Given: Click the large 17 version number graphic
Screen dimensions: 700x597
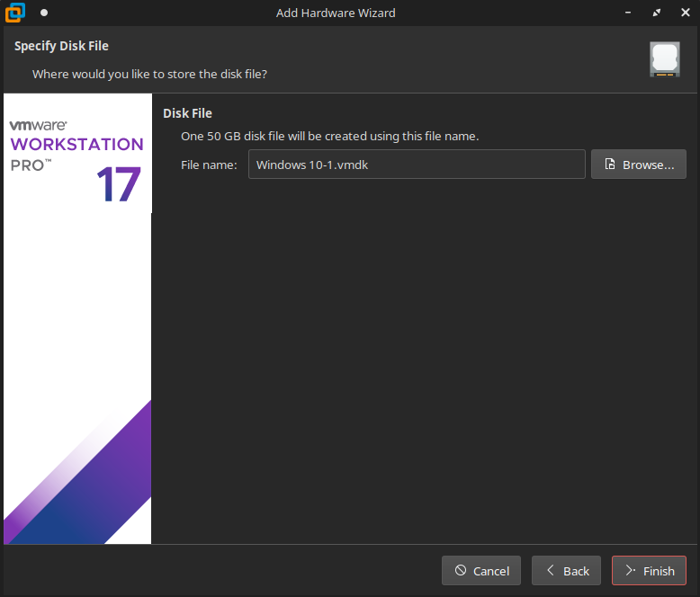Looking at the screenshot, I should click(119, 184).
